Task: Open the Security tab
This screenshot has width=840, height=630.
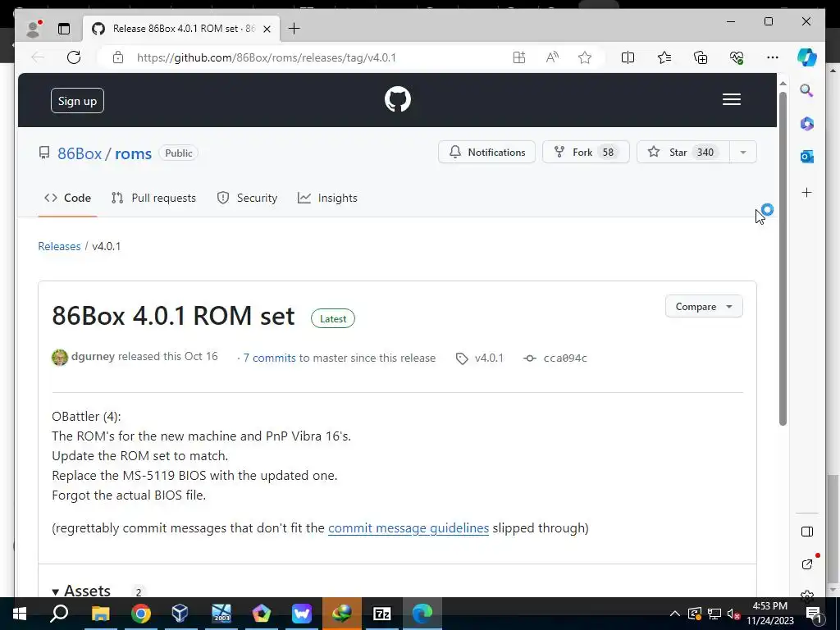Action: [x=247, y=199]
